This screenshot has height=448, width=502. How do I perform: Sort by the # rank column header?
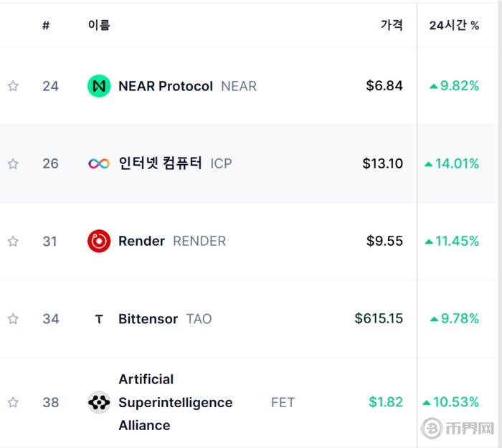[x=46, y=25]
